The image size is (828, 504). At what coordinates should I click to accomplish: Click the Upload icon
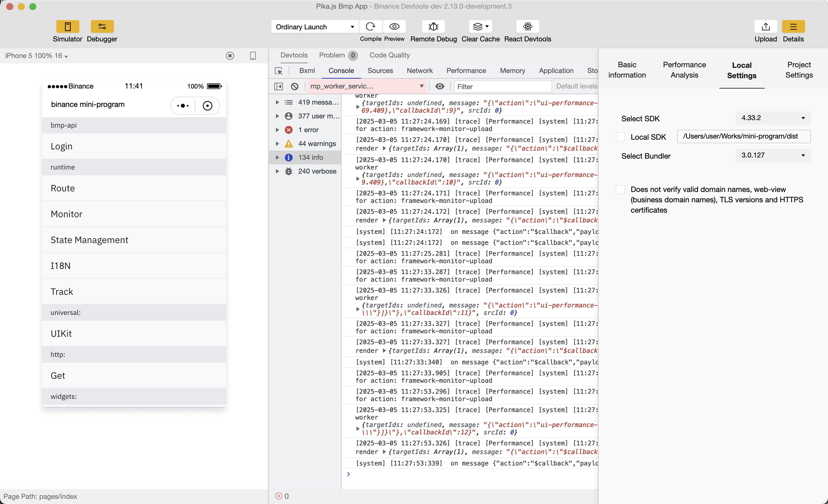(766, 26)
